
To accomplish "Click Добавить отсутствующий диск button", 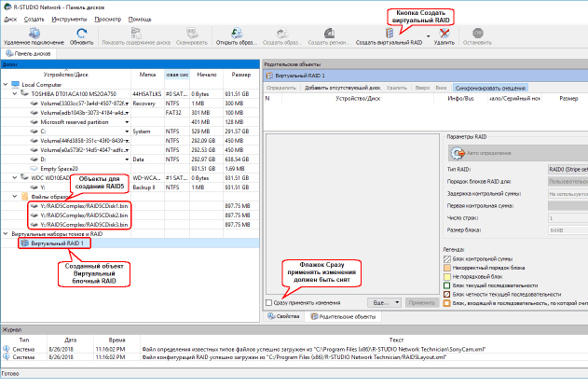I will [342, 88].
